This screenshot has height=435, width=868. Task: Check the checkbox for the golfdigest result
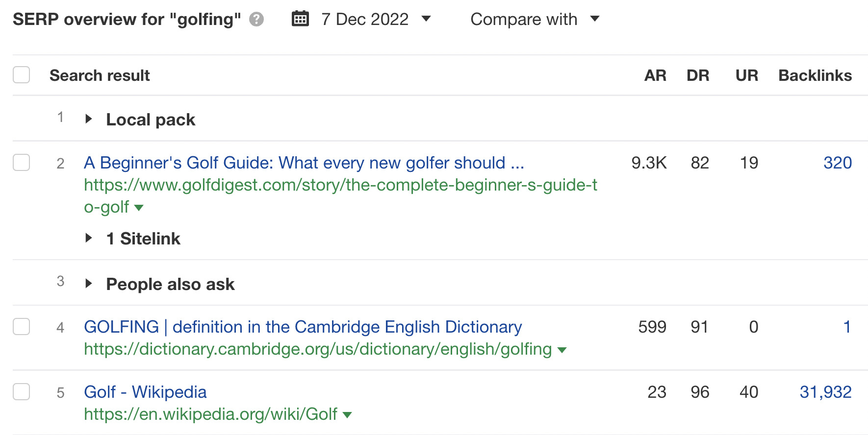click(x=22, y=163)
